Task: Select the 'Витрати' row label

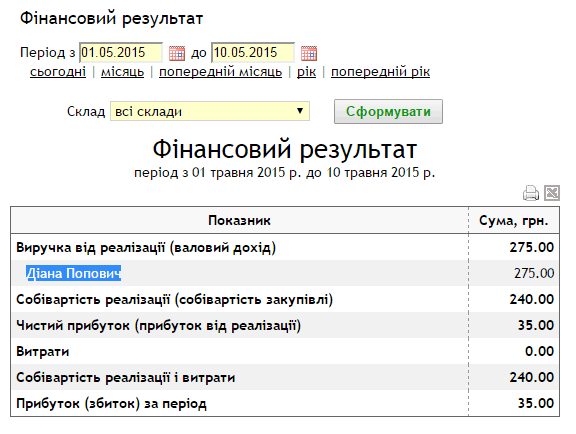Action: click(x=43, y=352)
